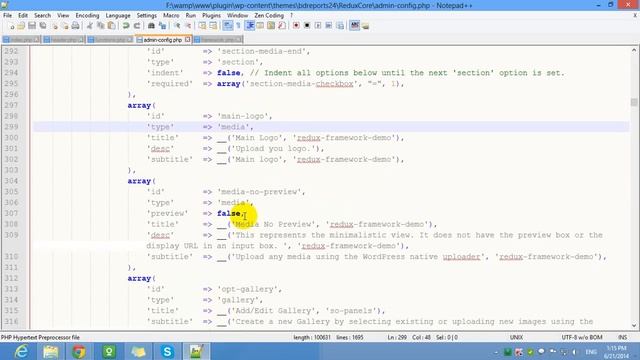
Task: Open the Plugins menu
Action: click(211, 16)
